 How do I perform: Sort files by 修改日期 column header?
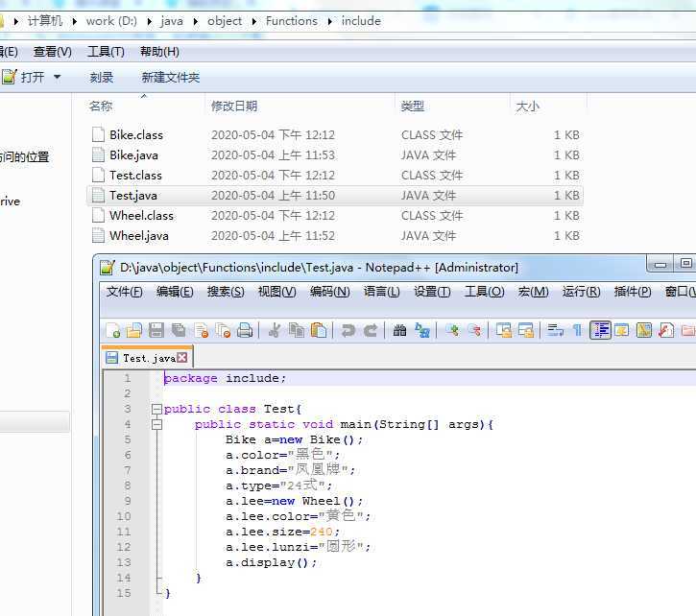(234, 107)
